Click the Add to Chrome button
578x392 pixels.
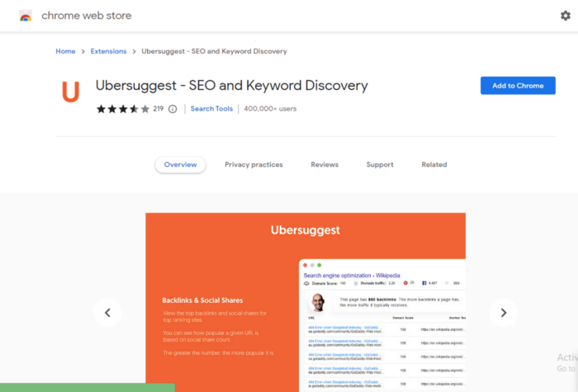point(518,86)
